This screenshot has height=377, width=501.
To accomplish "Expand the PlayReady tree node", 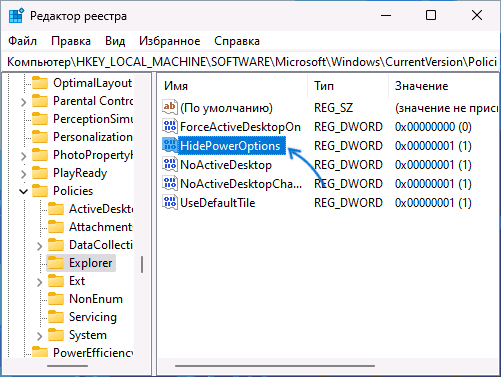I will click(23, 174).
